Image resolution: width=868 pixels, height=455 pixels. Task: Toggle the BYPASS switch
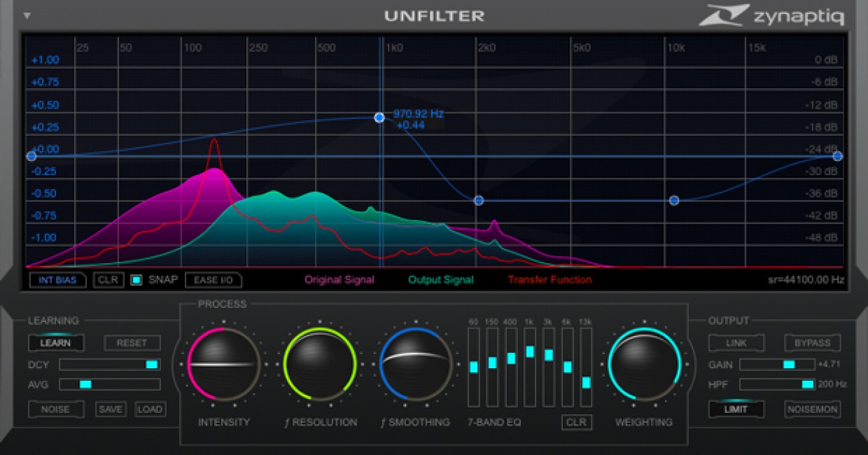(x=811, y=342)
